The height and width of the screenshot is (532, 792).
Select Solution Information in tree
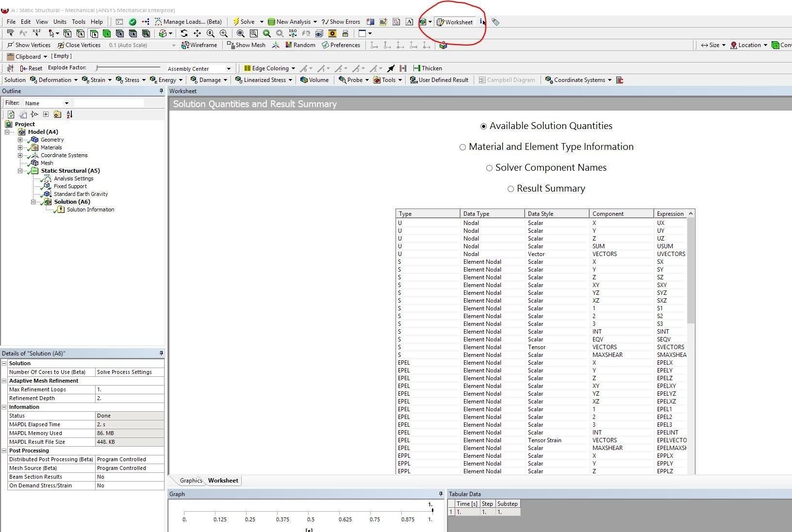click(90, 210)
